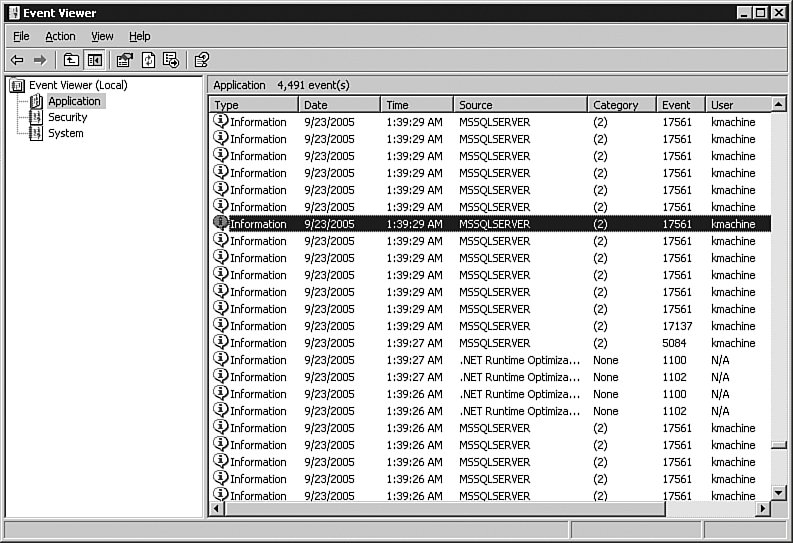
Task: Refresh the event list via toolbar icon
Action: coord(148,60)
